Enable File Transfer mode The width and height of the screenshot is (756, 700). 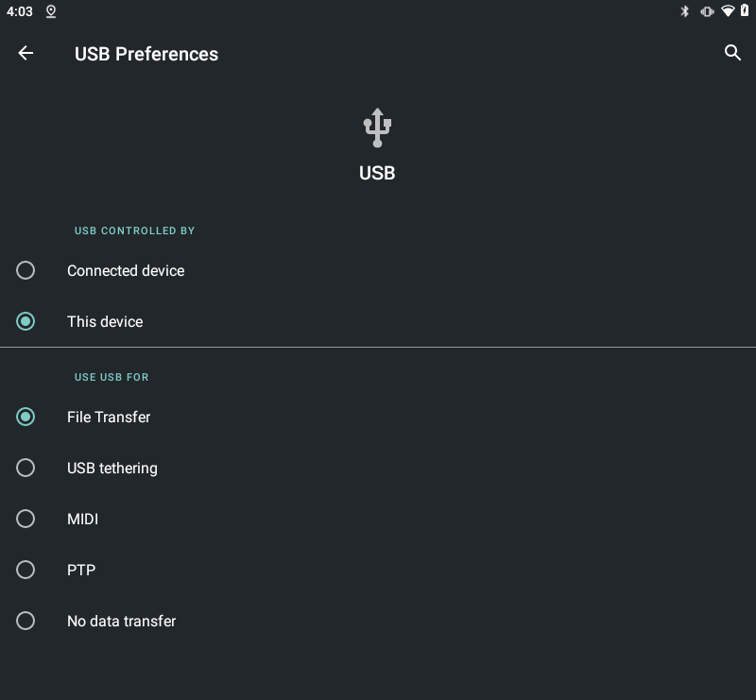click(x=109, y=417)
